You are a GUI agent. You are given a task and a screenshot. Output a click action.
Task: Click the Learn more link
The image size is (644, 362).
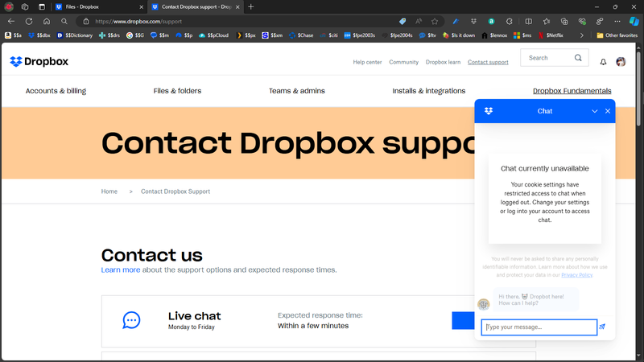(121, 270)
